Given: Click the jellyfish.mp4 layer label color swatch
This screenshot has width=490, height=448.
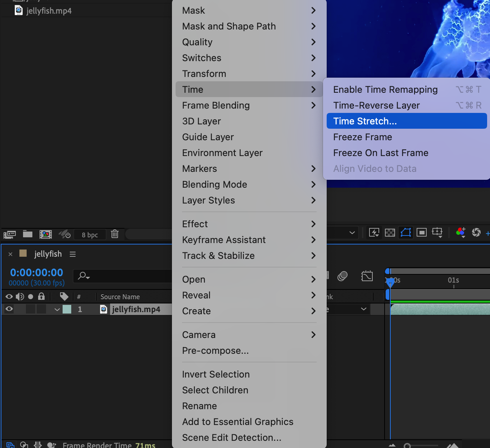Looking at the screenshot, I should point(67,309).
